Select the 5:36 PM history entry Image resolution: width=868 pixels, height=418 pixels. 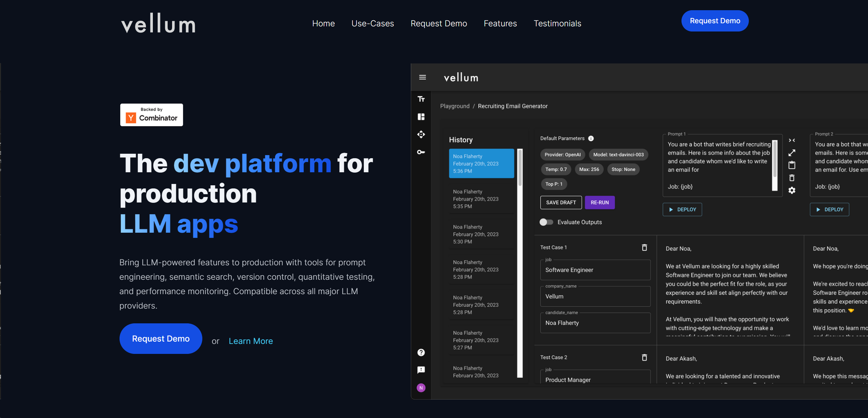(481, 164)
